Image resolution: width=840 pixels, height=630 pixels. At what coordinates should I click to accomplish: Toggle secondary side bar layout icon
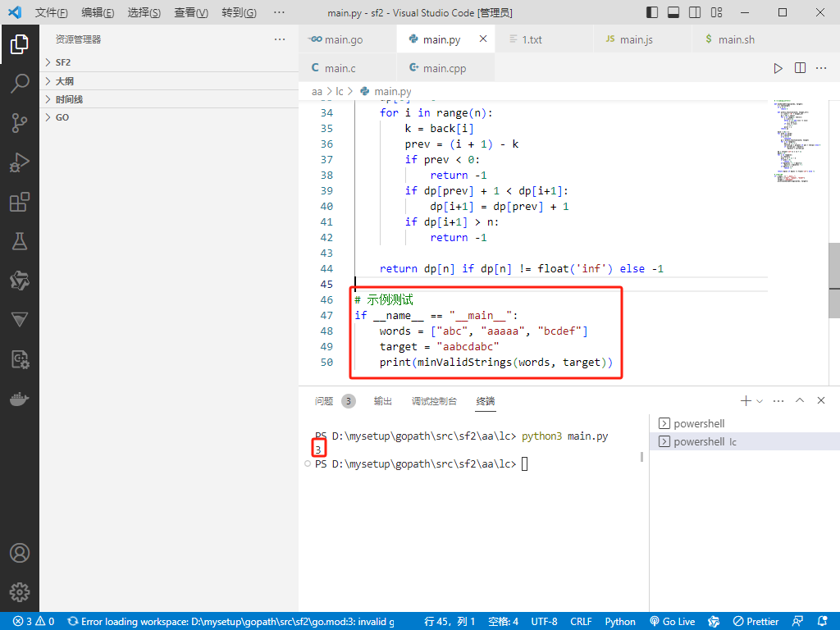[x=695, y=12]
